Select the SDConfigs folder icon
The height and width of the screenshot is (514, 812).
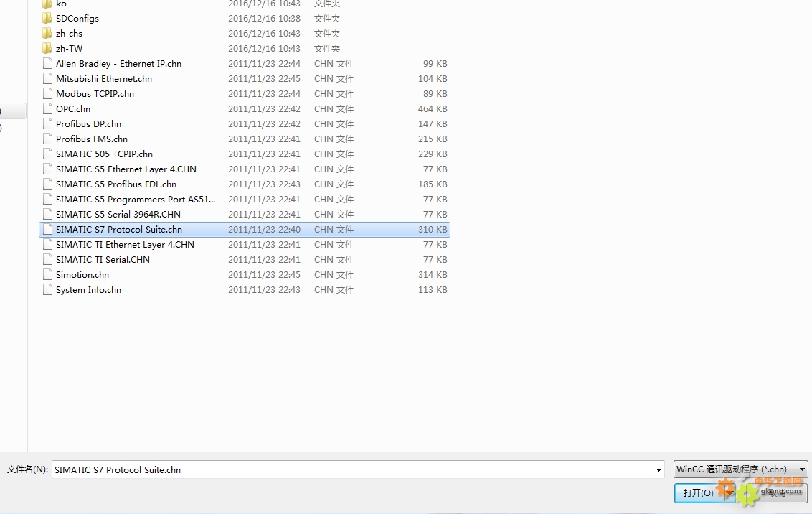[x=47, y=19]
